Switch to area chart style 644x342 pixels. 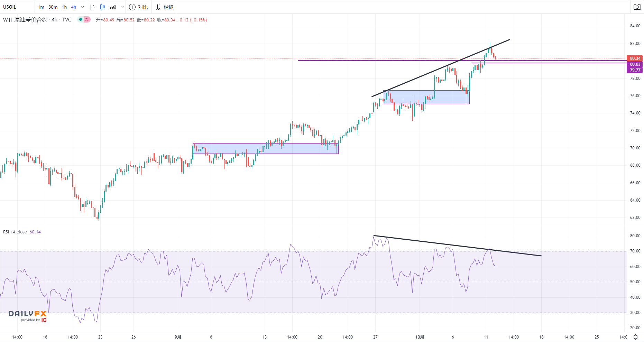click(x=113, y=7)
